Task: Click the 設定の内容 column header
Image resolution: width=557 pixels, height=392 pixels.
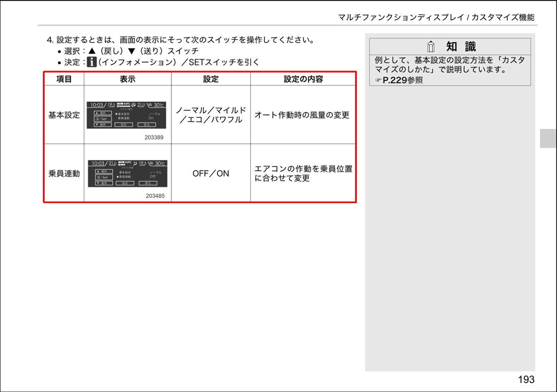Action: tap(303, 79)
